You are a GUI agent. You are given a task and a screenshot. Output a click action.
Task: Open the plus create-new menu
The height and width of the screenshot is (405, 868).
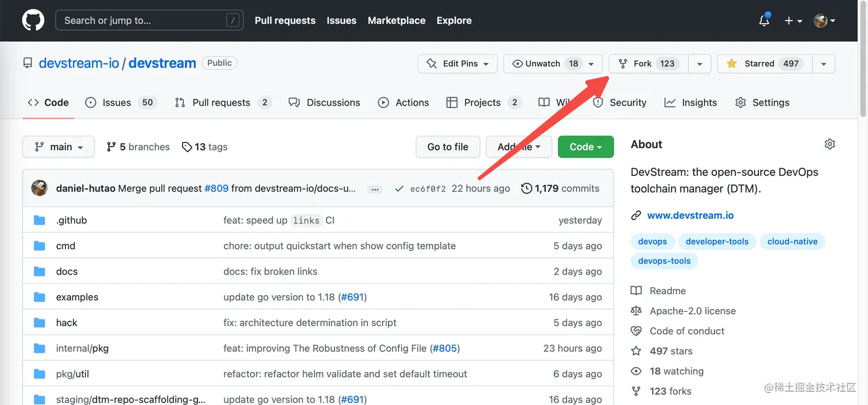pyautogui.click(x=793, y=20)
